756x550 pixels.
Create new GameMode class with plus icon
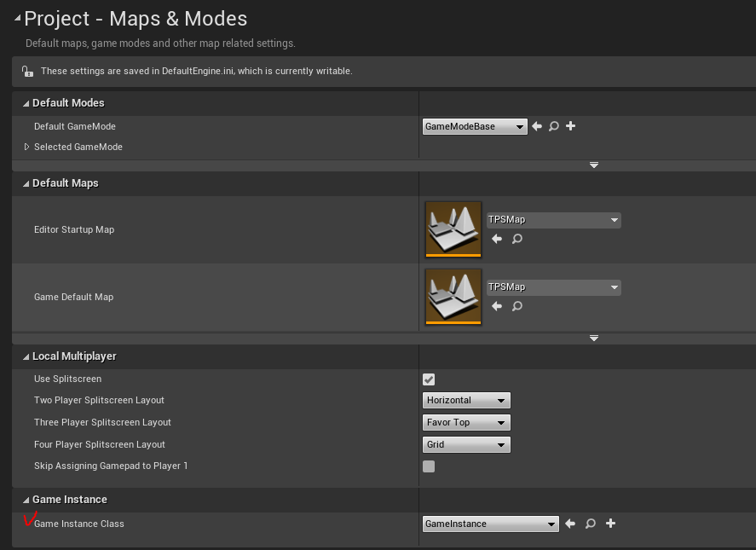[570, 126]
